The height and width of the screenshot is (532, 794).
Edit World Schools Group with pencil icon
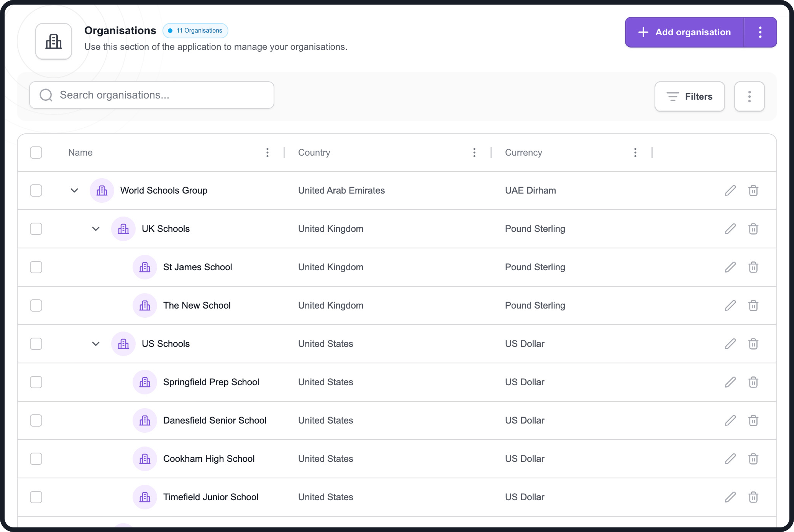coord(730,190)
